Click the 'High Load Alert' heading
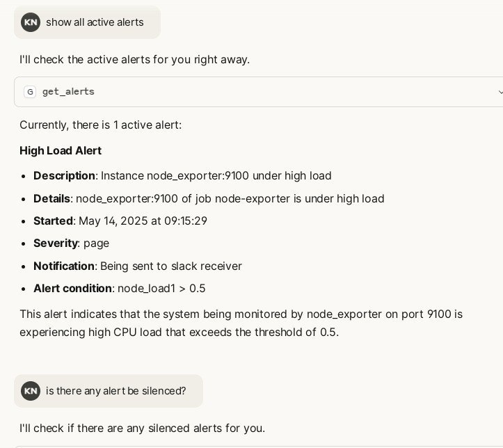 tap(61, 150)
